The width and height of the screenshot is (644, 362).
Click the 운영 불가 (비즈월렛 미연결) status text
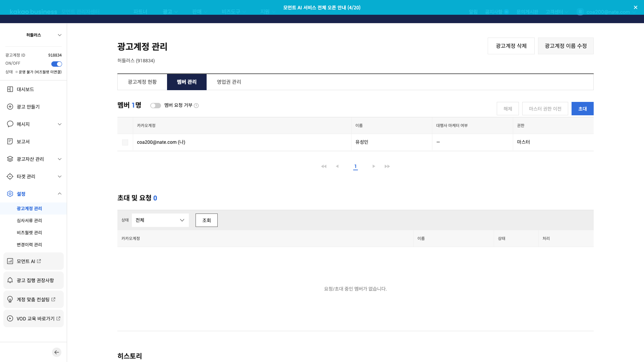pos(40,72)
